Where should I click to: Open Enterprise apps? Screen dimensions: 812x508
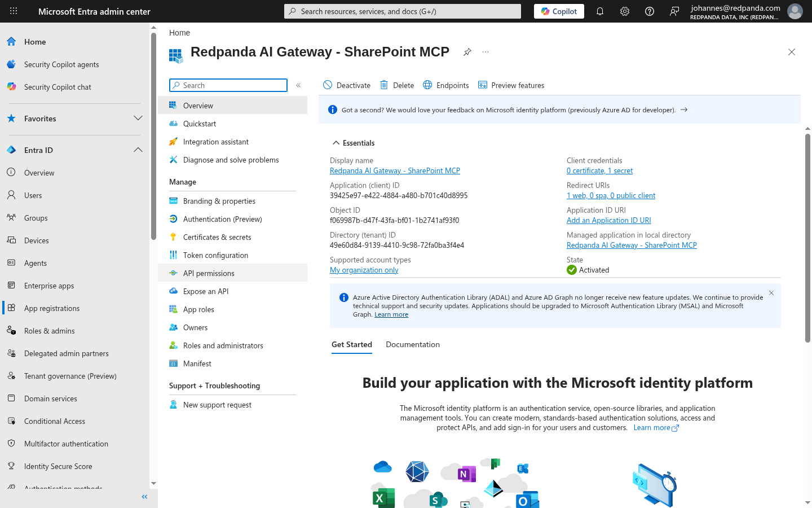coord(74,286)
